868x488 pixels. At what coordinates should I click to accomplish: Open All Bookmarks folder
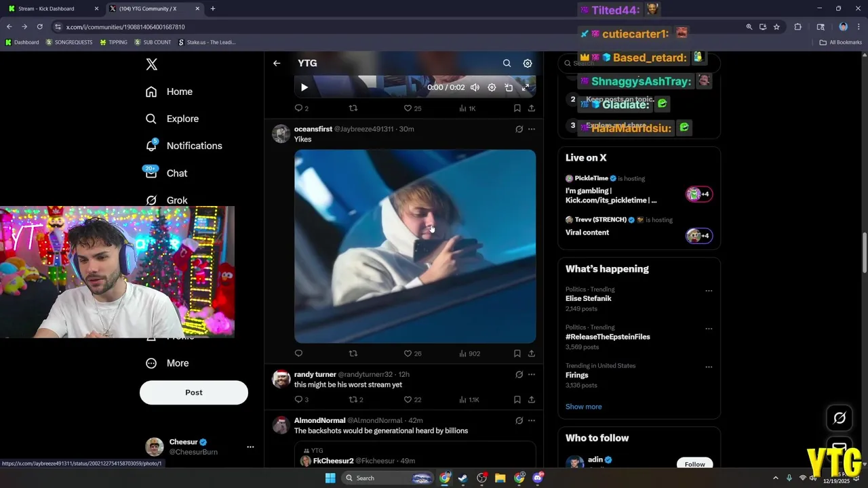click(x=841, y=42)
